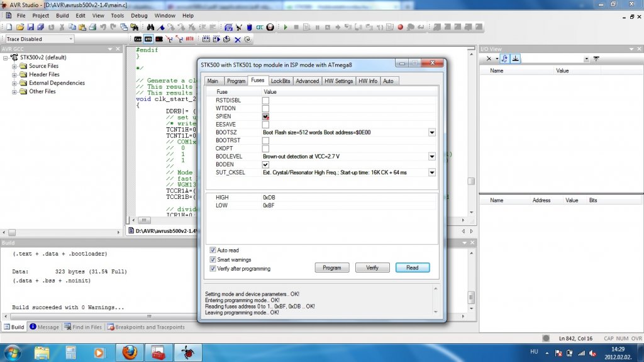Uncheck the BODEN fuse checkbox
The height and width of the screenshot is (362, 644).
266,164
